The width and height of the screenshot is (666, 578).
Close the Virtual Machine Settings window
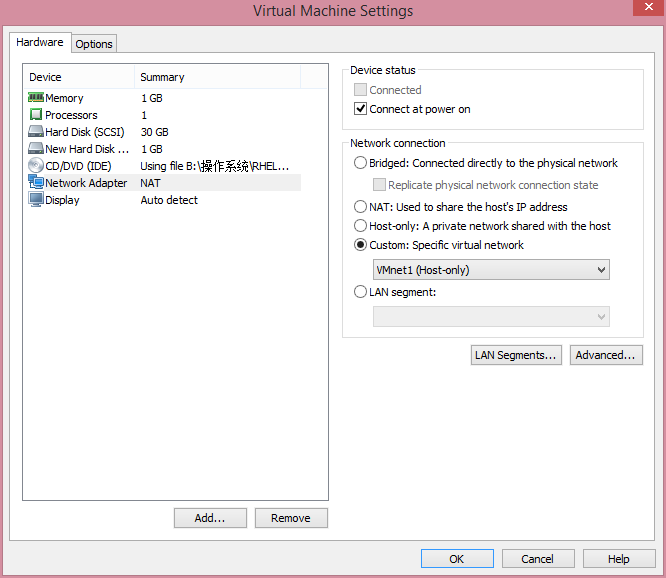[x=649, y=7]
